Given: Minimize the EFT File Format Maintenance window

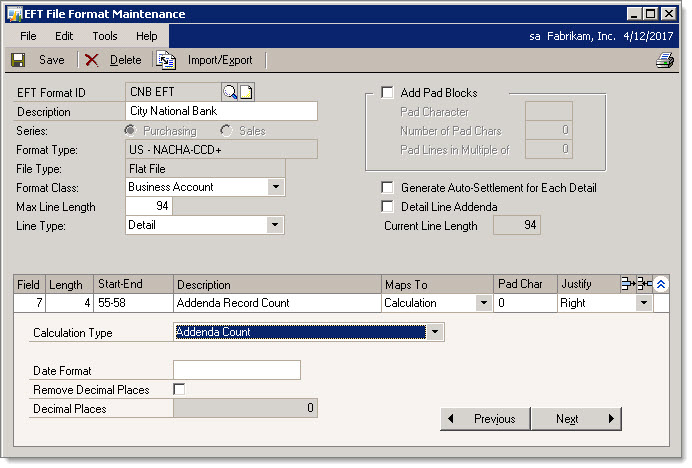Looking at the screenshot, I should click(x=634, y=14).
